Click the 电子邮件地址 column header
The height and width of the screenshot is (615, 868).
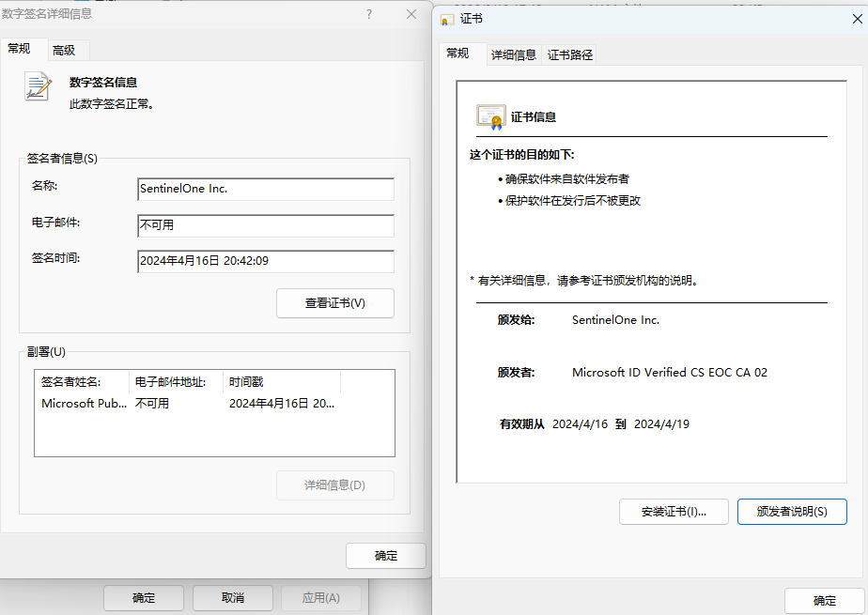[176, 381]
